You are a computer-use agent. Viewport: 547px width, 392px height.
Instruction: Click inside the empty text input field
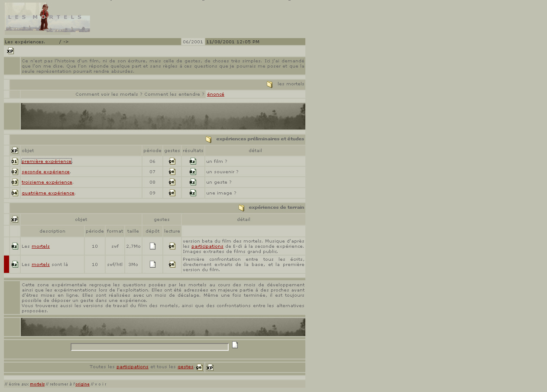[x=149, y=347]
